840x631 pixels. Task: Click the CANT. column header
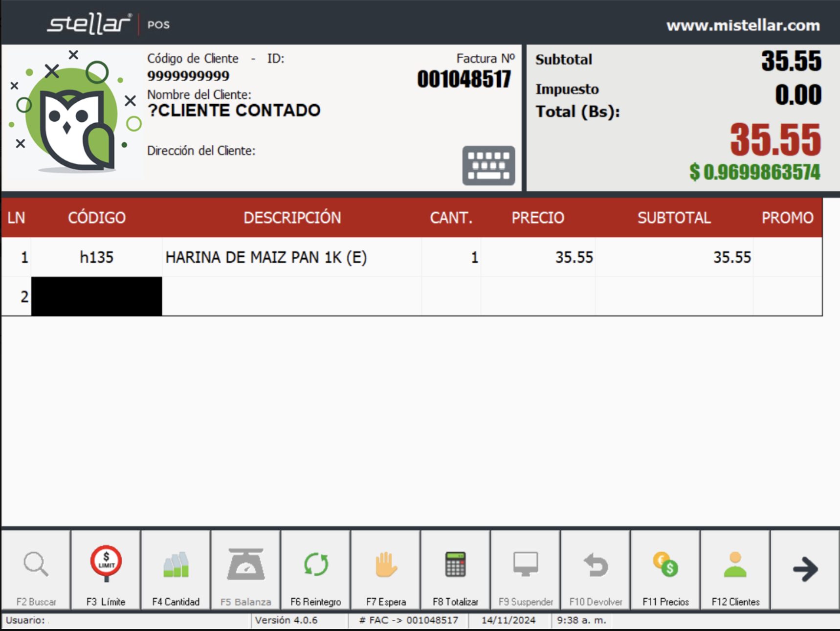coord(451,218)
